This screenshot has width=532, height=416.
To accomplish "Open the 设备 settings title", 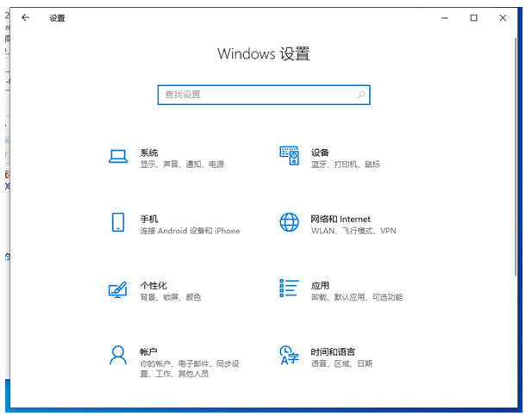I will (320, 152).
